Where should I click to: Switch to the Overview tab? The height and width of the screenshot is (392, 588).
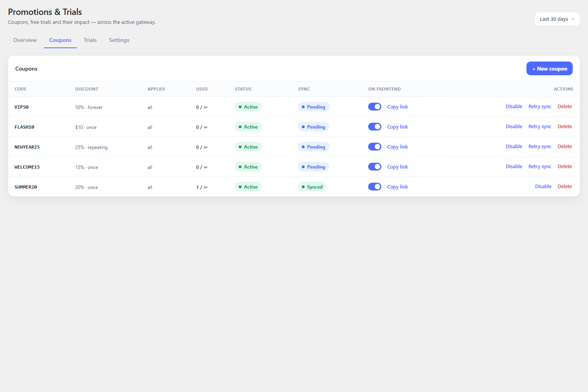pos(25,40)
